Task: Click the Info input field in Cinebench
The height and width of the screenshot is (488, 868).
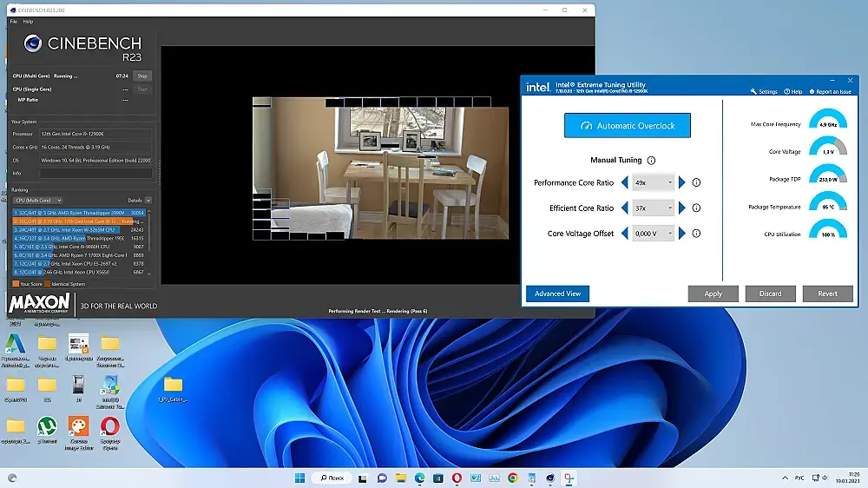Action: (95, 174)
